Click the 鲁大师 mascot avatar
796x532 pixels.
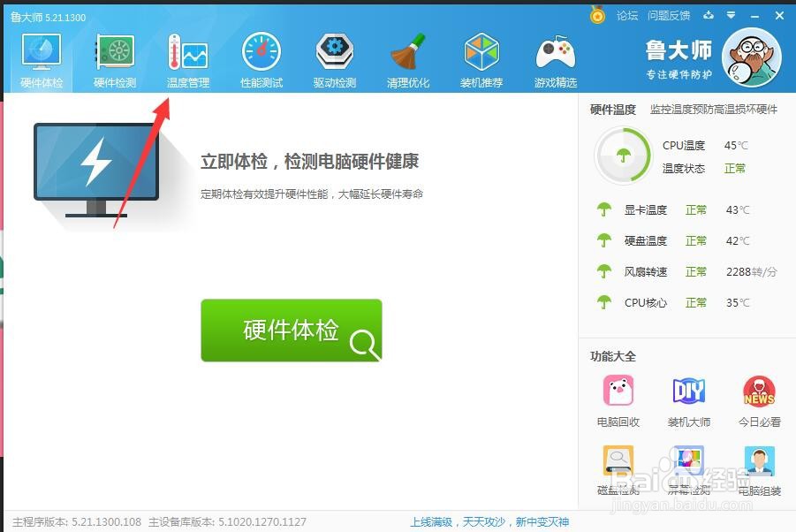pos(751,57)
